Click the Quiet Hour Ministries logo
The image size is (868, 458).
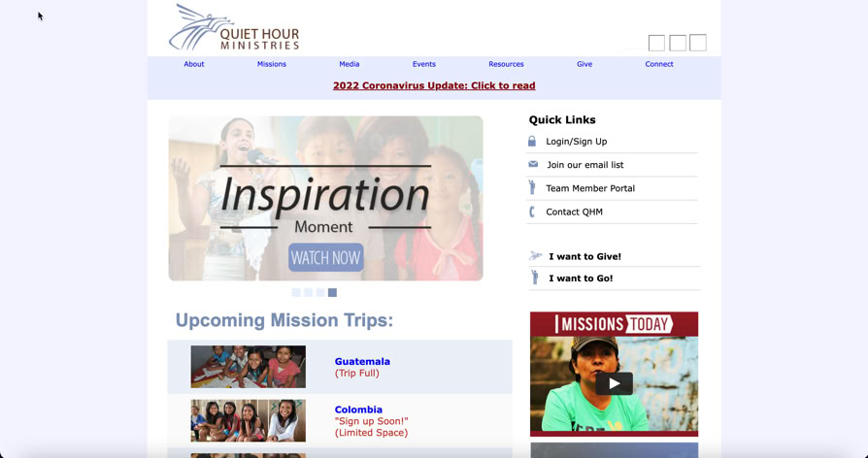tap(234, 28)
